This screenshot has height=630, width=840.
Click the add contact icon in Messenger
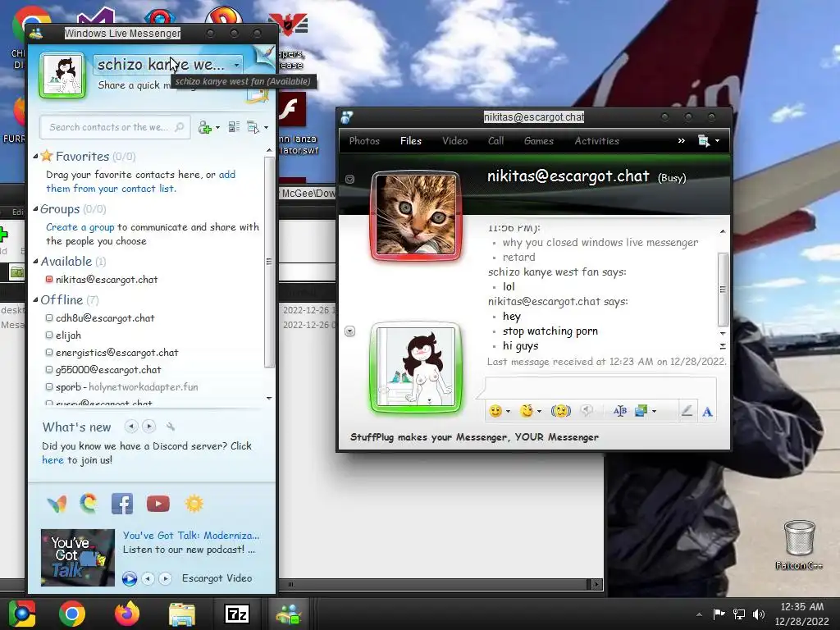[205, 127]
